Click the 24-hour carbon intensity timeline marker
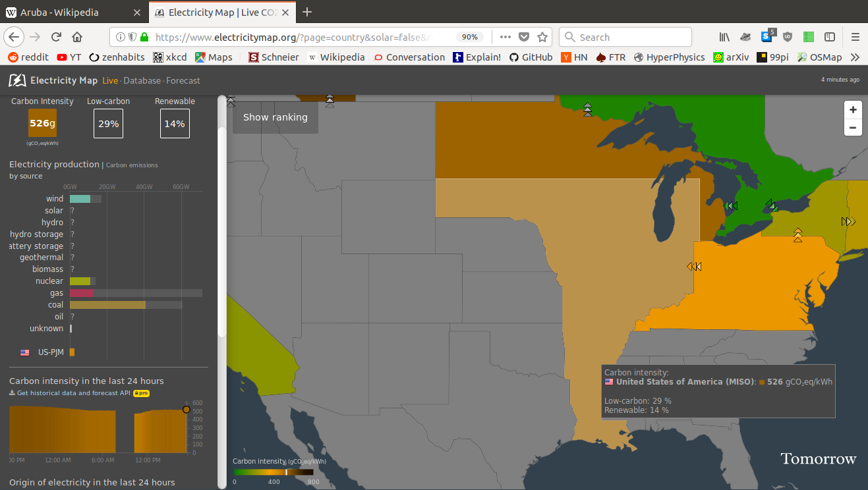The height and width of the screenshot is (490, 868). point(187,410)
